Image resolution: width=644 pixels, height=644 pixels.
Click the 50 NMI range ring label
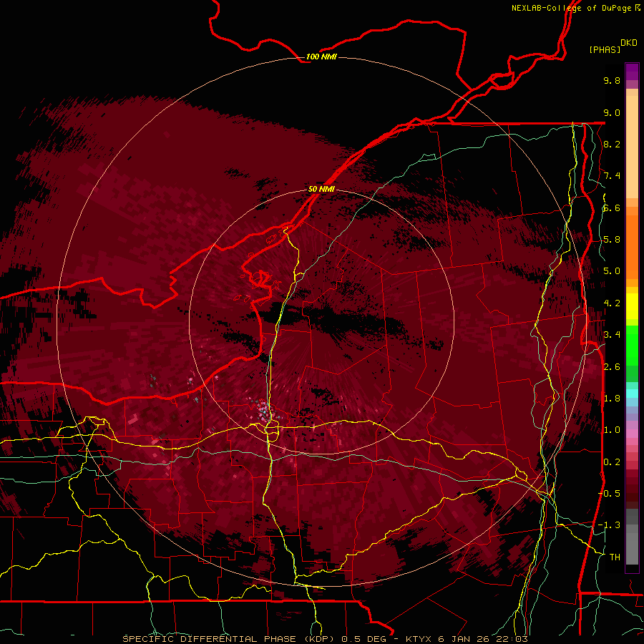pos(321,189)
